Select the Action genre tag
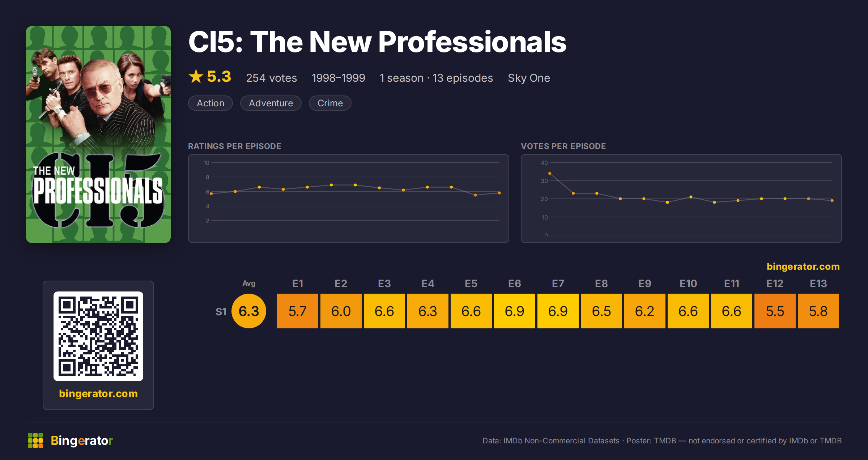868x460 pixels. tap(210, 103)
